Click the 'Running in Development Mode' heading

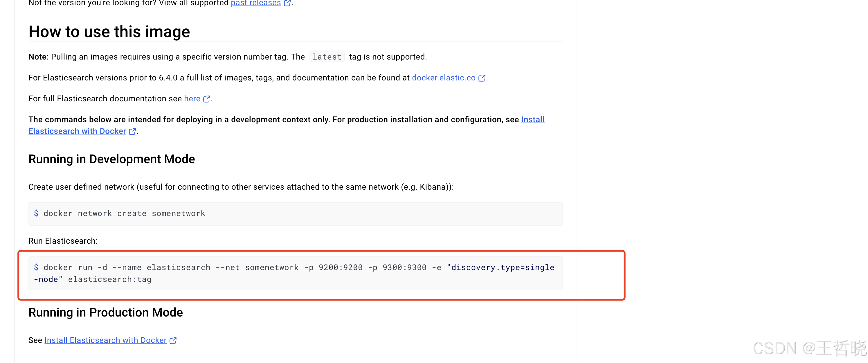point(111,159)
